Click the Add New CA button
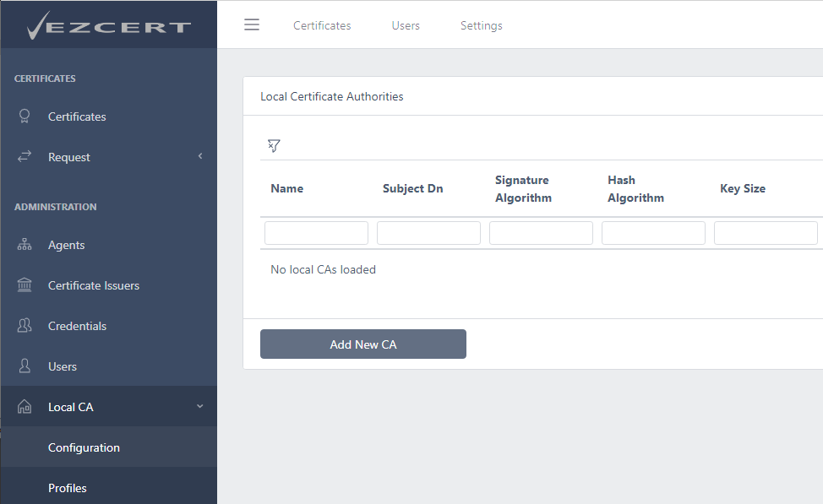Screen dimensions: 823x504 coord(363,344)
